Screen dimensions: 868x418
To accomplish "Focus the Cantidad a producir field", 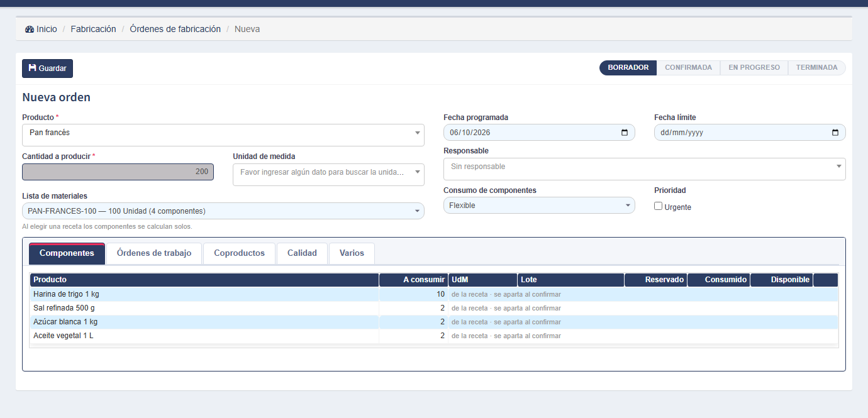I will point(118,172).
